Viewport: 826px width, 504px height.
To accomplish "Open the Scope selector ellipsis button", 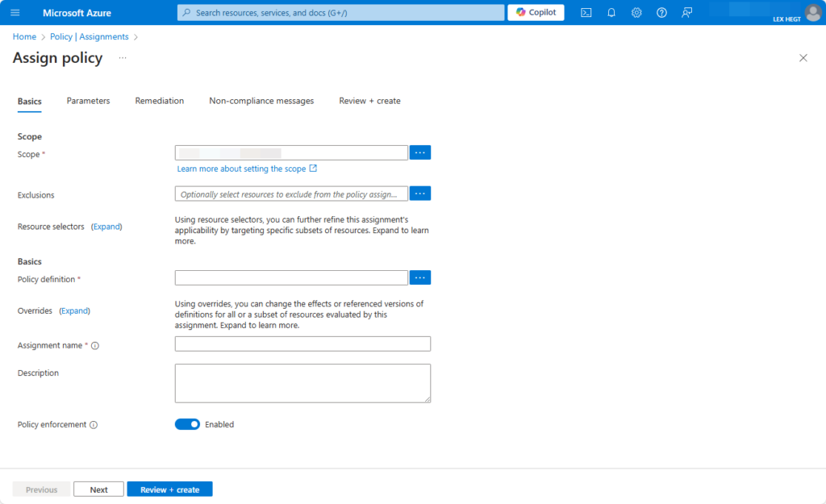I will [x=419, y=152].
